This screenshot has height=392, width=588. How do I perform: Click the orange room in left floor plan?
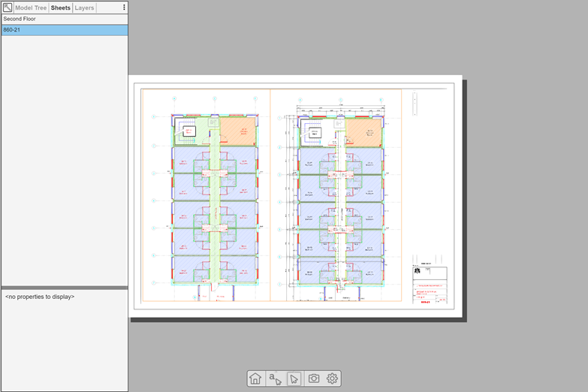click(237, 131)
